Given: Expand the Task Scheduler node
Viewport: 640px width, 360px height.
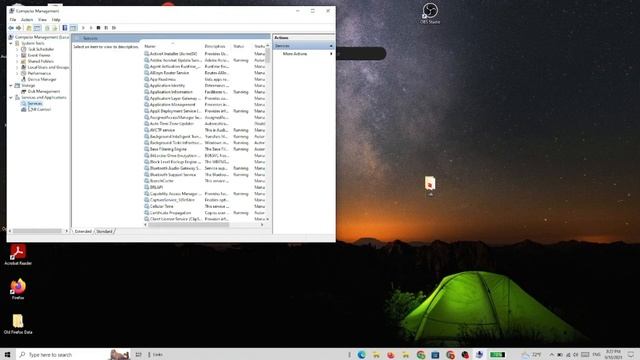Looking at the screenshot, I should click(17, 49).
